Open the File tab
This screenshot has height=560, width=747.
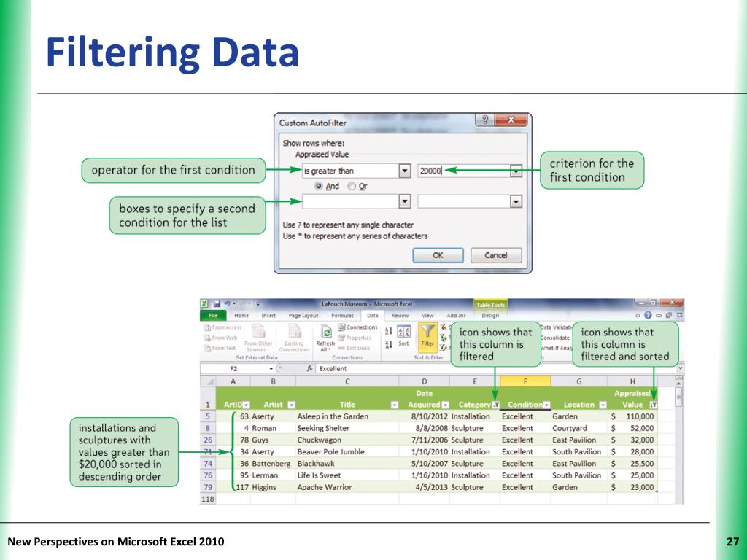click(x=213, y=315)
